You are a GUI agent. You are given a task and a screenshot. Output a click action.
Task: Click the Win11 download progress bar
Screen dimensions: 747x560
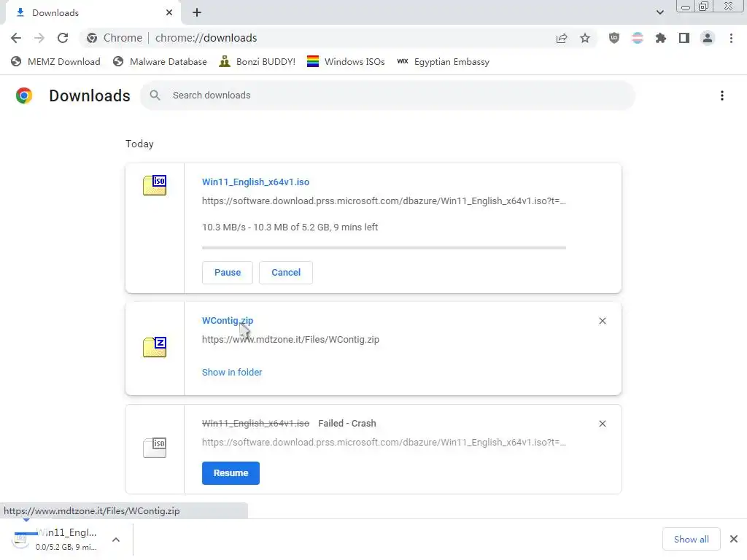point(384,248)
